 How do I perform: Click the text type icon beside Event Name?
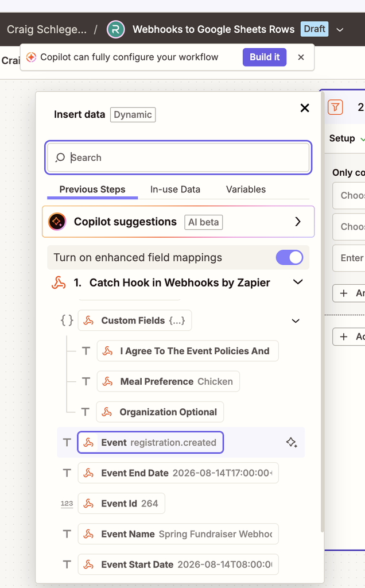point(67,534)
